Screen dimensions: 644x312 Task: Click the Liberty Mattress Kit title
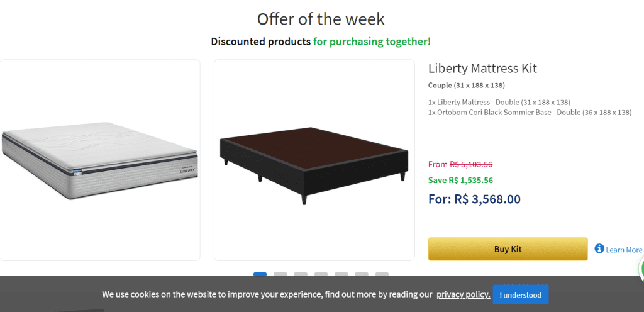pyautogui.click(x=482, y=69)
